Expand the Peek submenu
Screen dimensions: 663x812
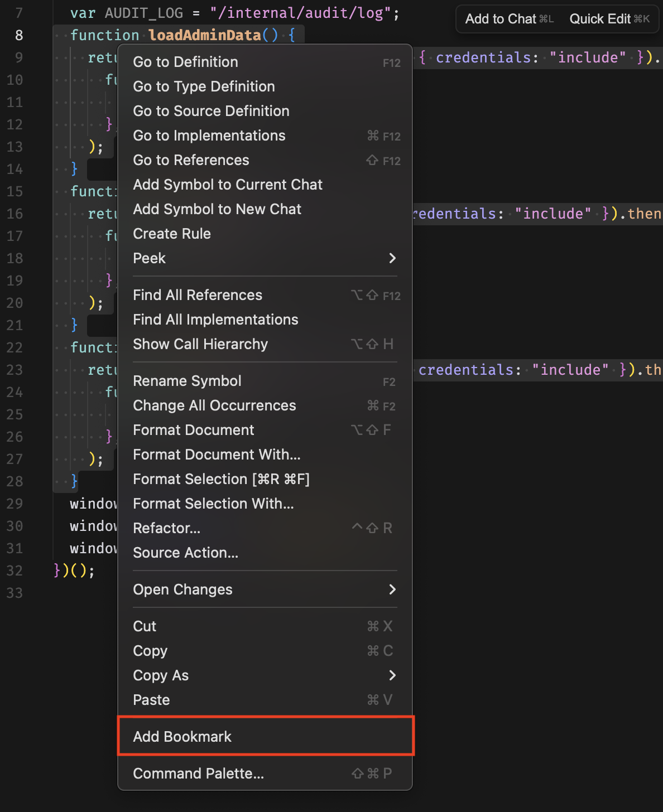[x=265, y=258]
